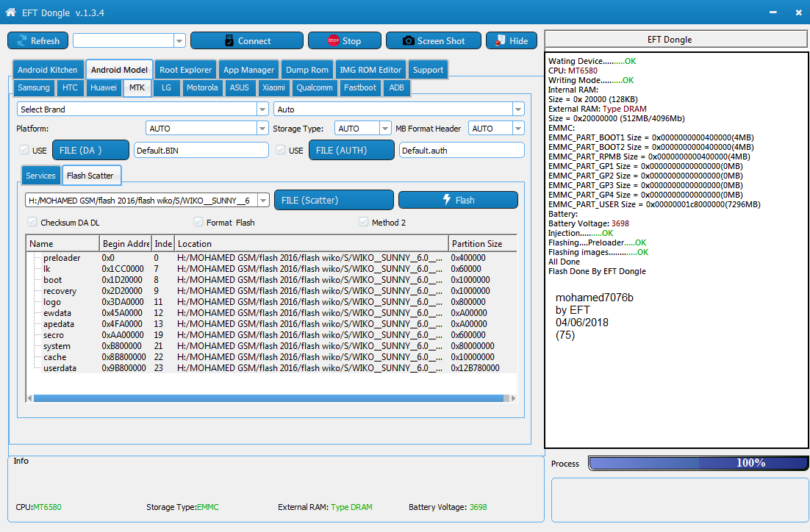This screenshot has height=532, width=810.
Task: Switch to the Services sub-tab
Action: pyautogui.click(x=40, y=176)
